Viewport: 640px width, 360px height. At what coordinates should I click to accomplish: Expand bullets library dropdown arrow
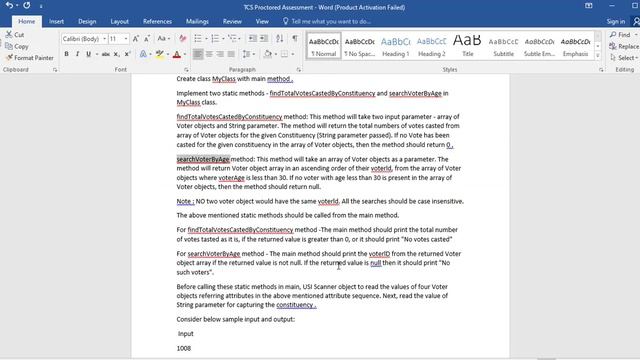point(206,39)
